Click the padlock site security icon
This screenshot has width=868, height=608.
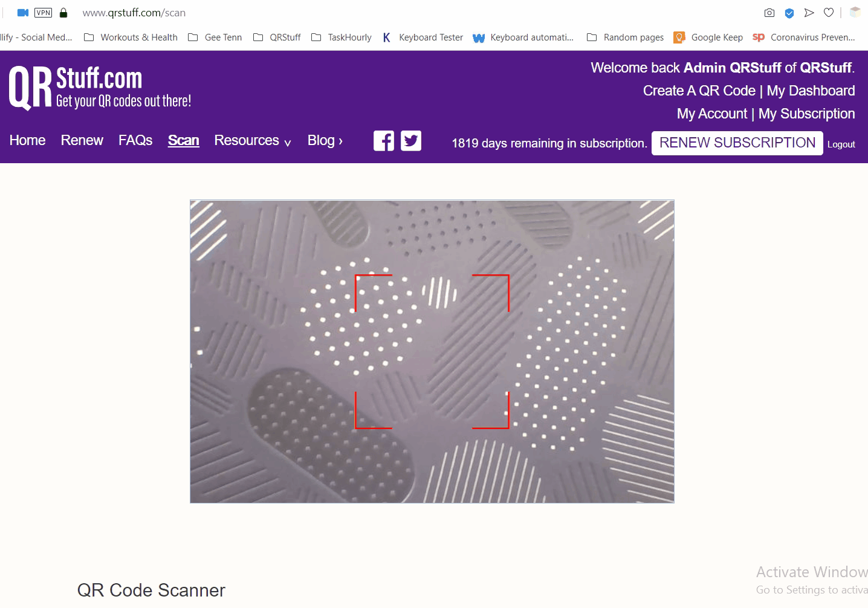tap(63, 13)
